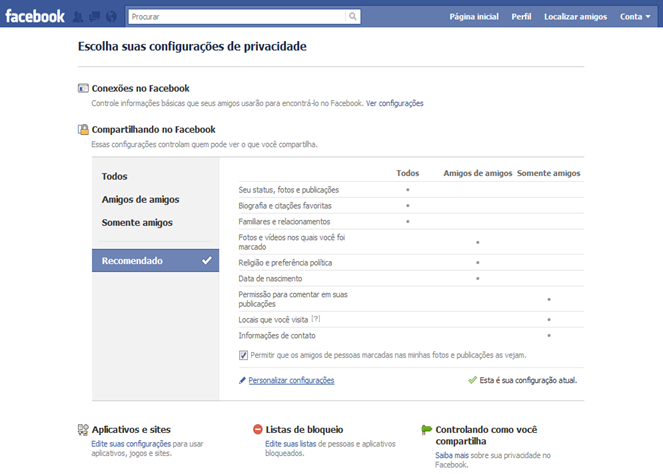Open the Conta dropdown menu
Viewport: 663px width, 474px height.
coord(635,17)
